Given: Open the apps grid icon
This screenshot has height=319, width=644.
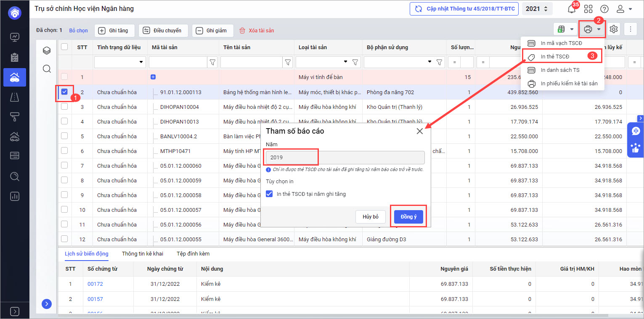Looking at the screenshot, I should pos(588,9).
